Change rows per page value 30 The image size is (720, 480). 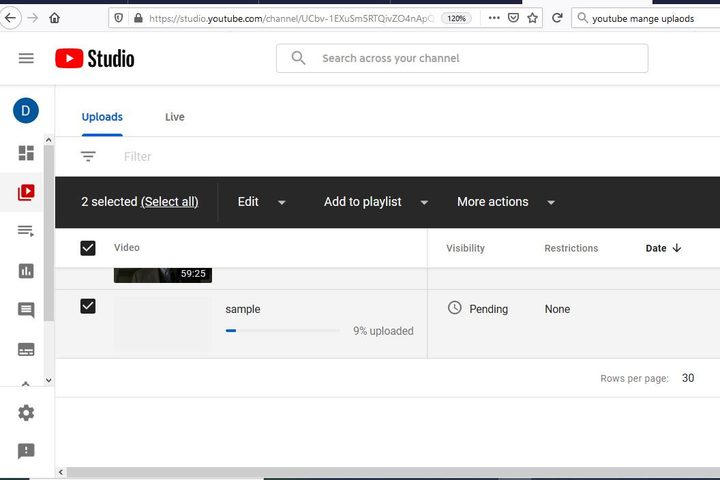click(x=688, y=378)
